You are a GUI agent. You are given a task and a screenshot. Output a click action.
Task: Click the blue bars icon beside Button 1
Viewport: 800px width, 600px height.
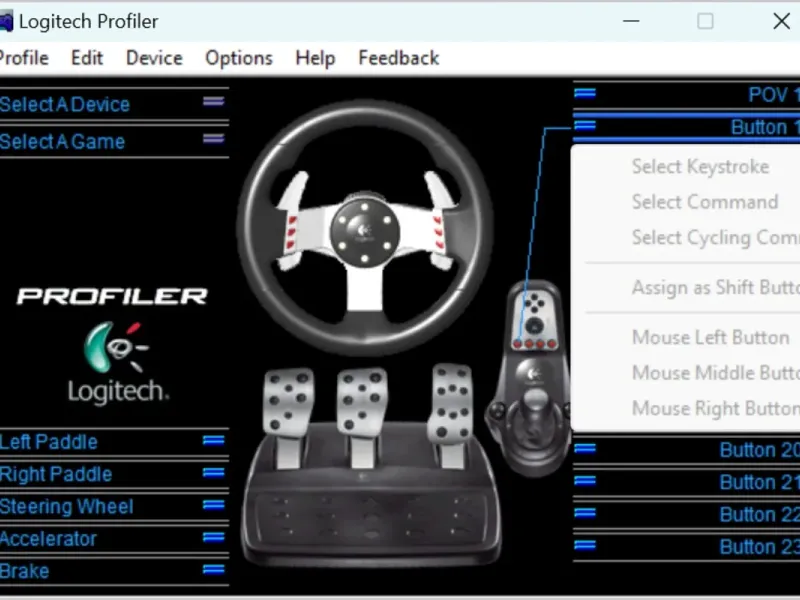point(585,125)
